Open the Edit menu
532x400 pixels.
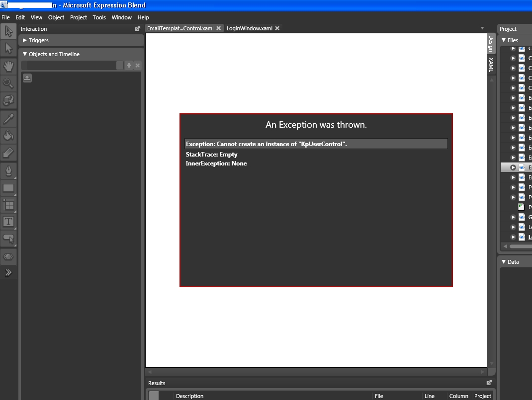pos(20,17)
